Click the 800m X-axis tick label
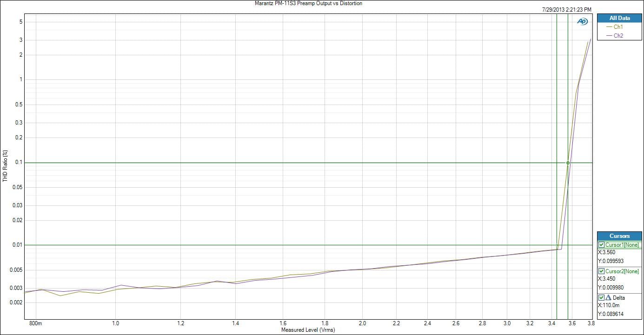The width and height of the screenshot is (644, 335). [36, 323]
